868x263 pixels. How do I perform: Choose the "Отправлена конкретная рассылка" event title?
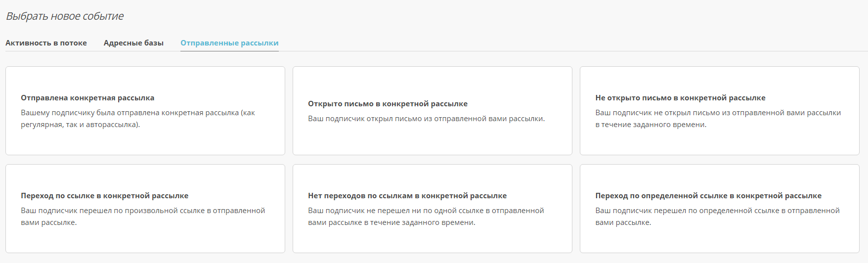[x=87, y=98]
